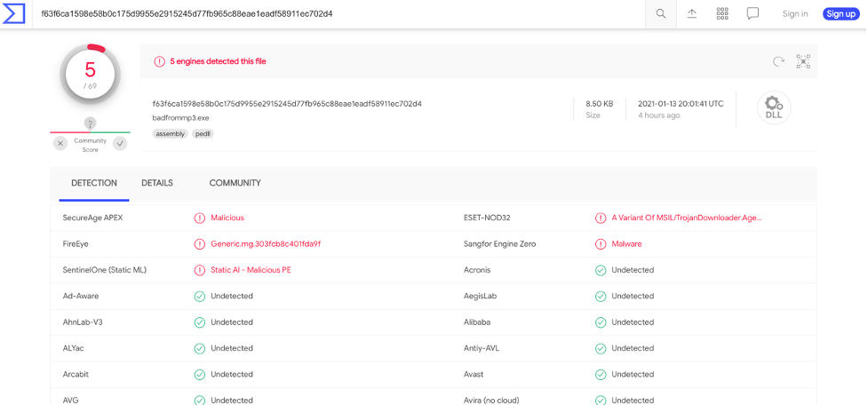Open the apps grid icon
868x405 pixels.
722,14
